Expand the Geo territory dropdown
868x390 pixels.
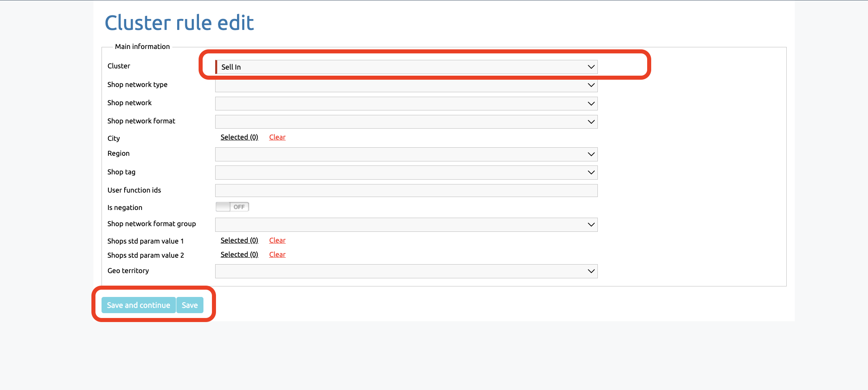(x=406, y=271)
